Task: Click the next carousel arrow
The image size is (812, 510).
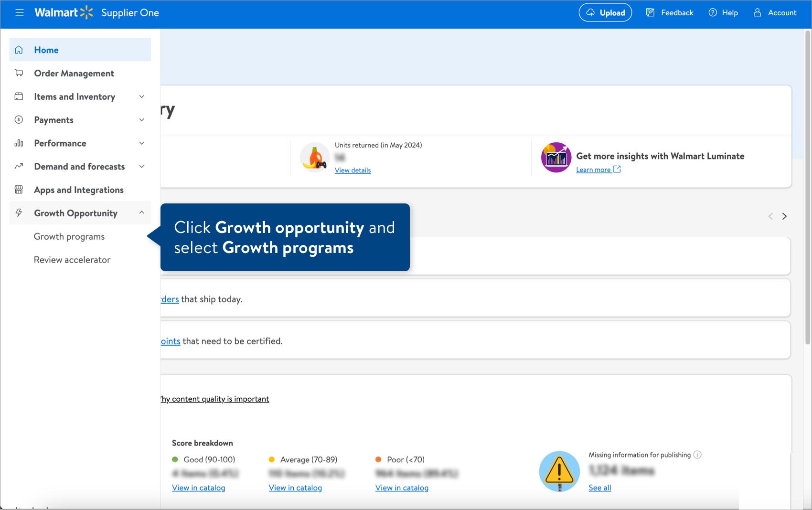Action: pos(784,216)
